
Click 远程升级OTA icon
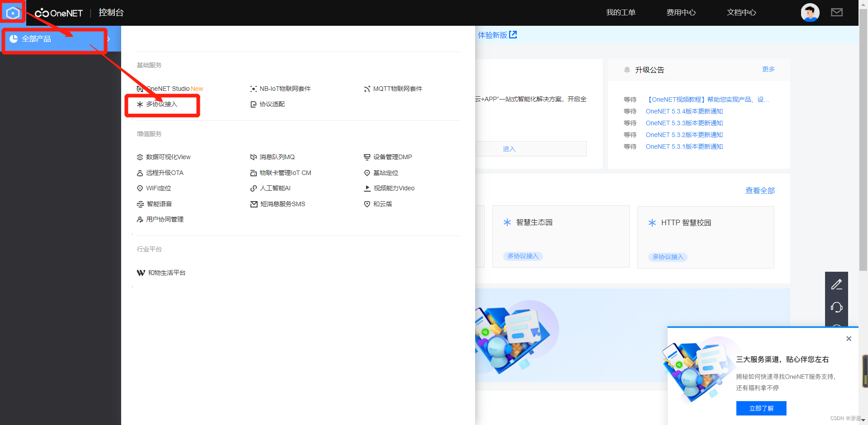(140, 173)
